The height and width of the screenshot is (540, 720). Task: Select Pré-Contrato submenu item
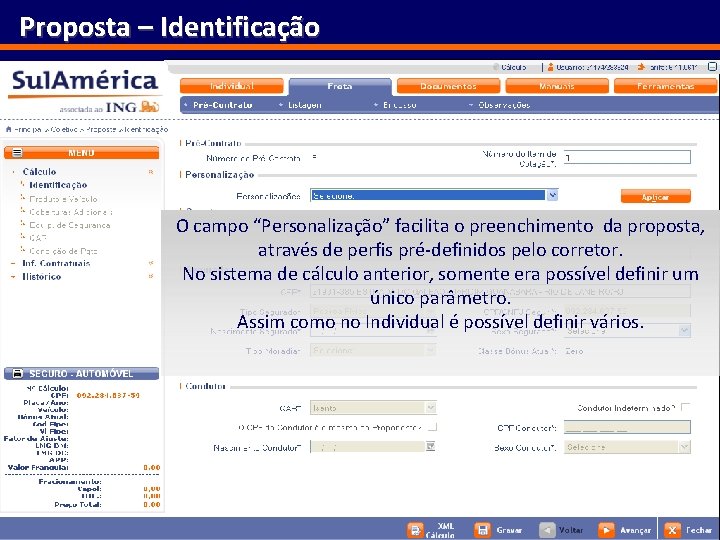222,105
